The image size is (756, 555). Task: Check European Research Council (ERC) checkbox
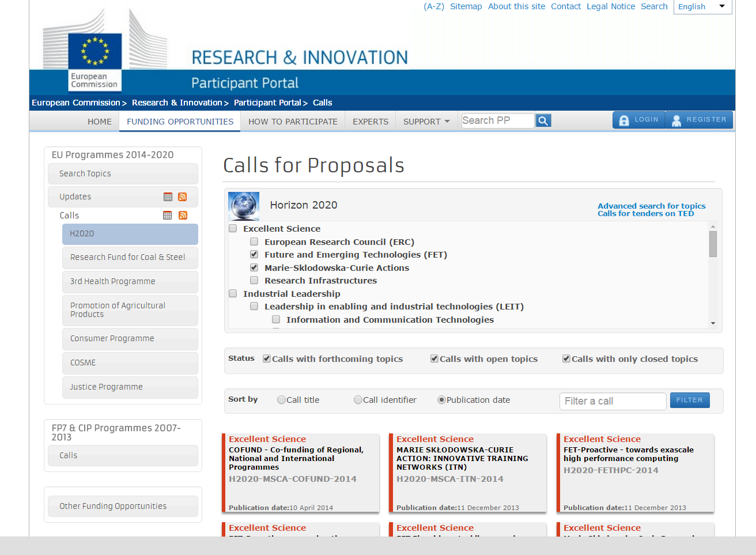(254, 241)
